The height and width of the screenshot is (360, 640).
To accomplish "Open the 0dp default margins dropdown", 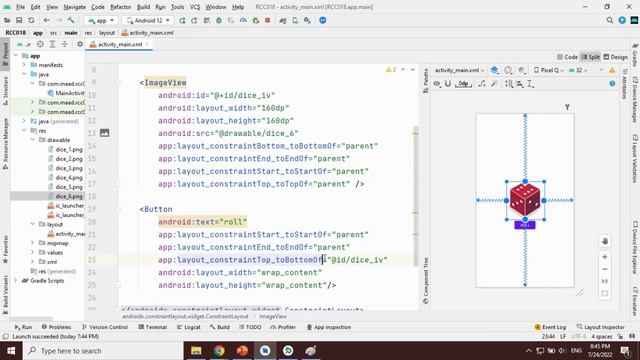I will coord(464,84).
